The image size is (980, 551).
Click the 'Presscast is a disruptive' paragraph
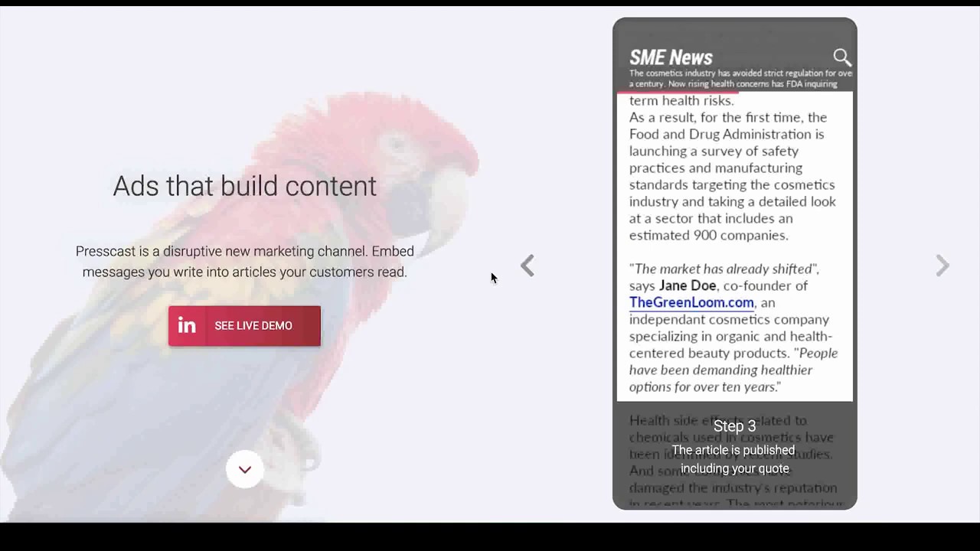coord(245,261)
